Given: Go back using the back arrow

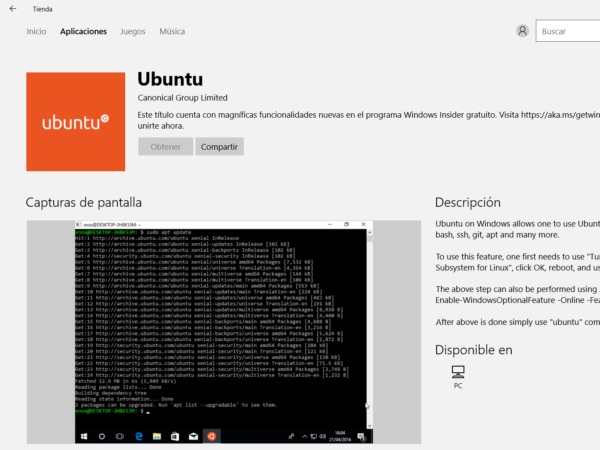Looking at the screenshot, I should pos(13,9).
